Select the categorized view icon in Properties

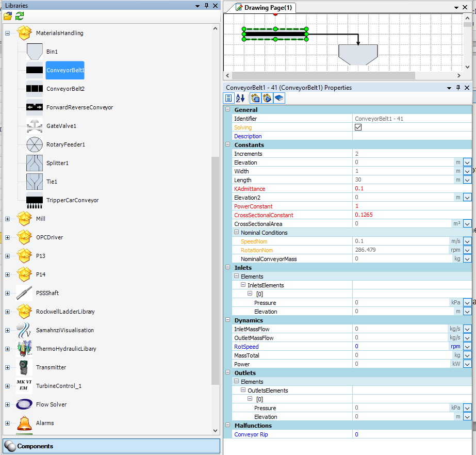coord(229,98)
